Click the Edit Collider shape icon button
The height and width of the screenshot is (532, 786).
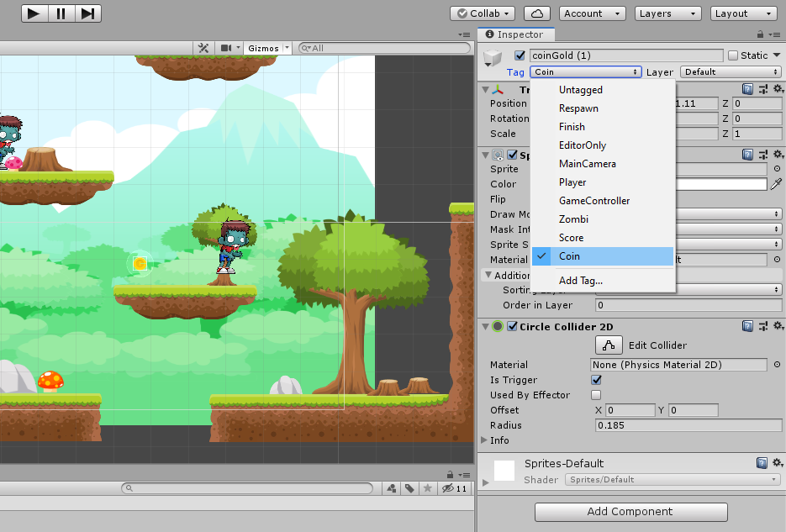pos(609,345)
